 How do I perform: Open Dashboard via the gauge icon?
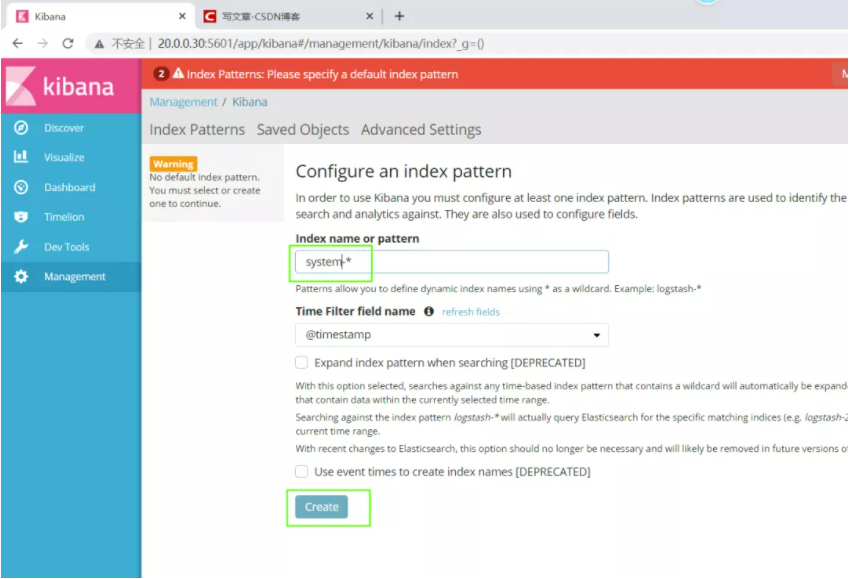pos(21,187)
